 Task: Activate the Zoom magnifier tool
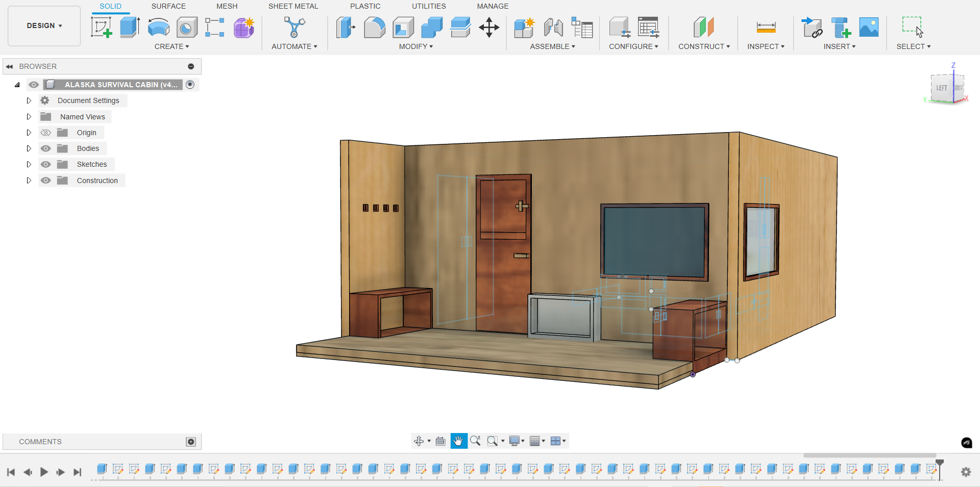pos(475,441)
